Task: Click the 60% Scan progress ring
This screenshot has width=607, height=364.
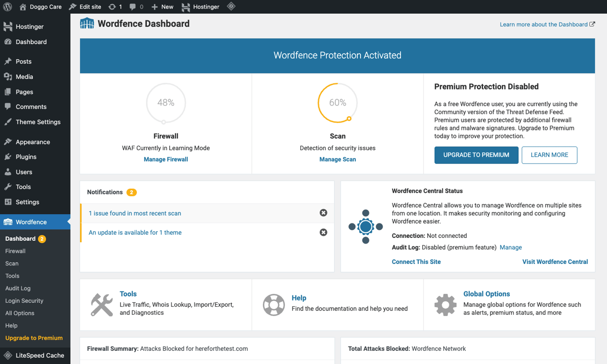Action: click(x=337, y=103)
